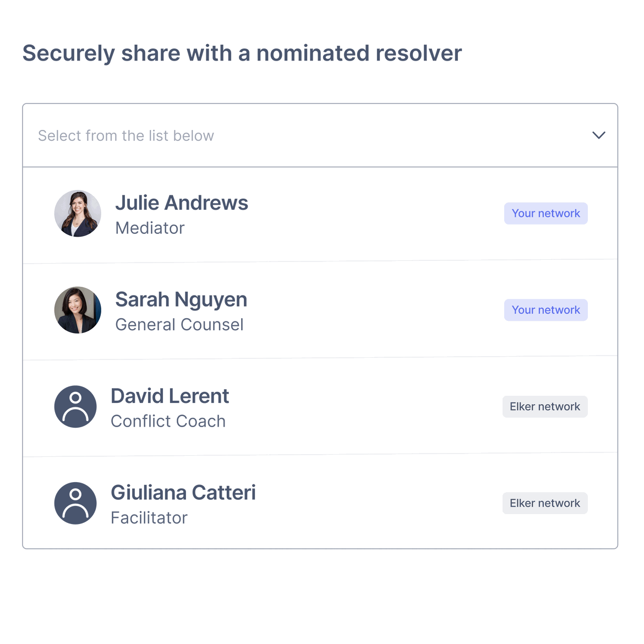Click the 'Conflict Coach' role label

click(x=168, y=421)
